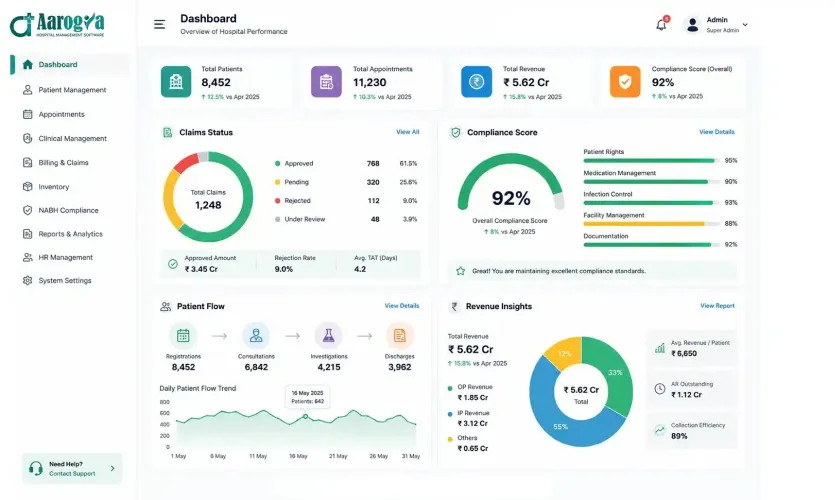Click the Aarogya logo
The height and width of the screenshot is (500, 835).
pyautogui.click(x=57, y=25)
